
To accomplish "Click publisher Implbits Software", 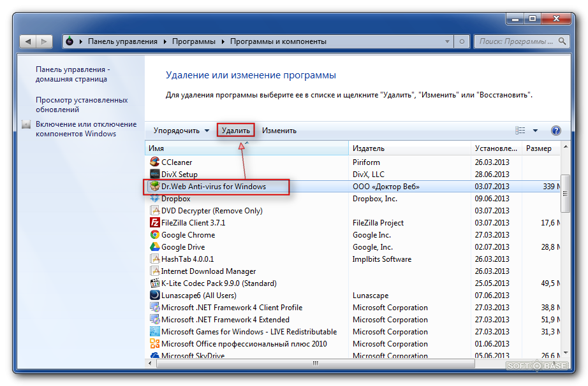I will pos(382,259).
